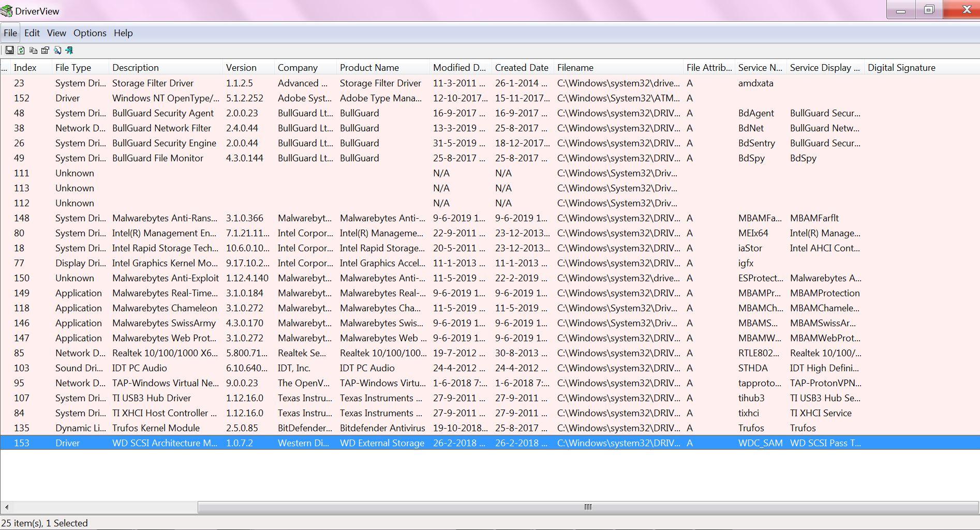Image resolution: width=980 pixels, height=530 pixels.
Task: Select the BullGuard File Monitor row
Action: (x=489, y=158)
